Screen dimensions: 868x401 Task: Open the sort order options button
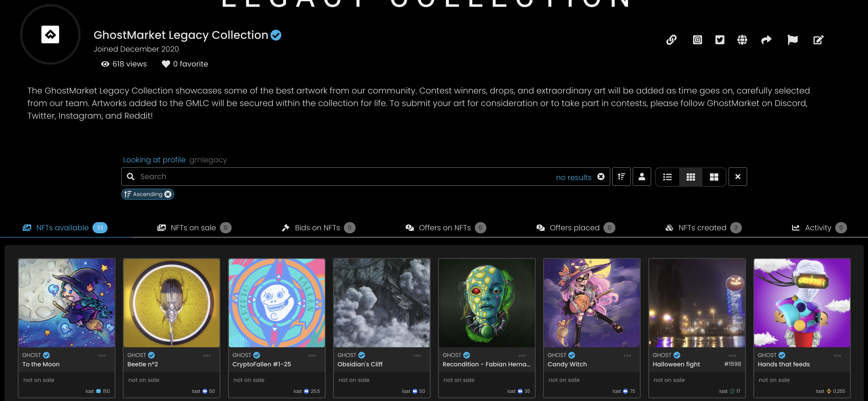point(621,177)
